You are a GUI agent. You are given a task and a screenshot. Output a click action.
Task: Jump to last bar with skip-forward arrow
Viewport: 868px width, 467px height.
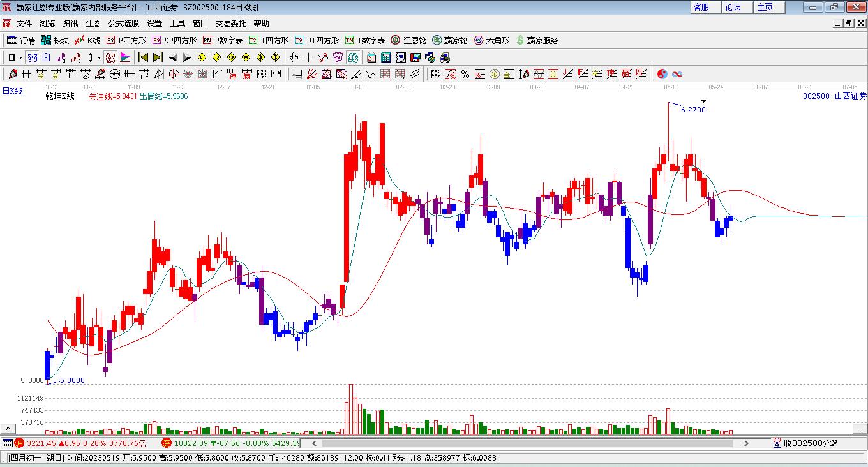pos(158,57)
